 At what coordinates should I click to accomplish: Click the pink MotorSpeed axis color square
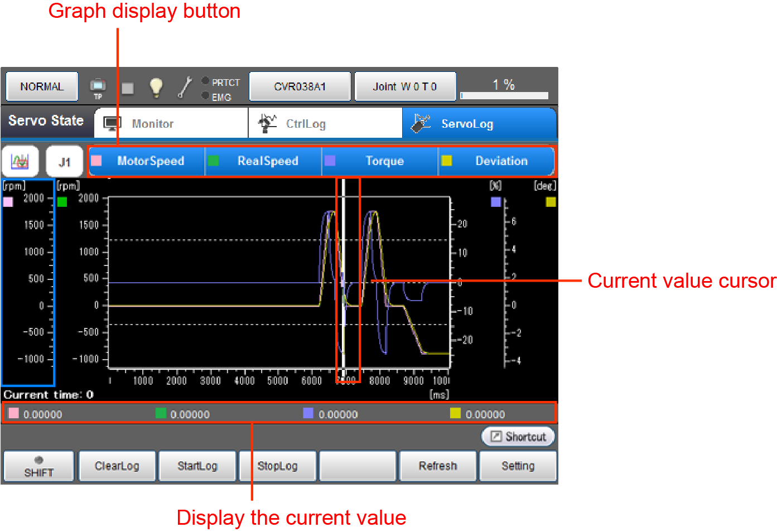tap(8, 202)
